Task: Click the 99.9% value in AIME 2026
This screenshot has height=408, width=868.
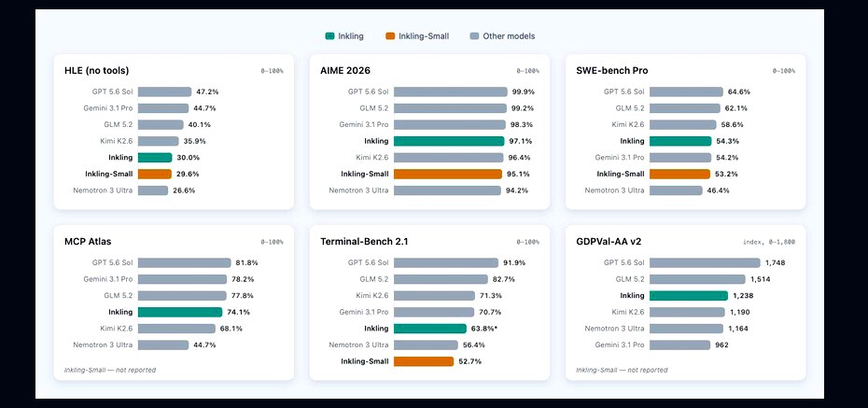Action: click(x=523, y=91)
